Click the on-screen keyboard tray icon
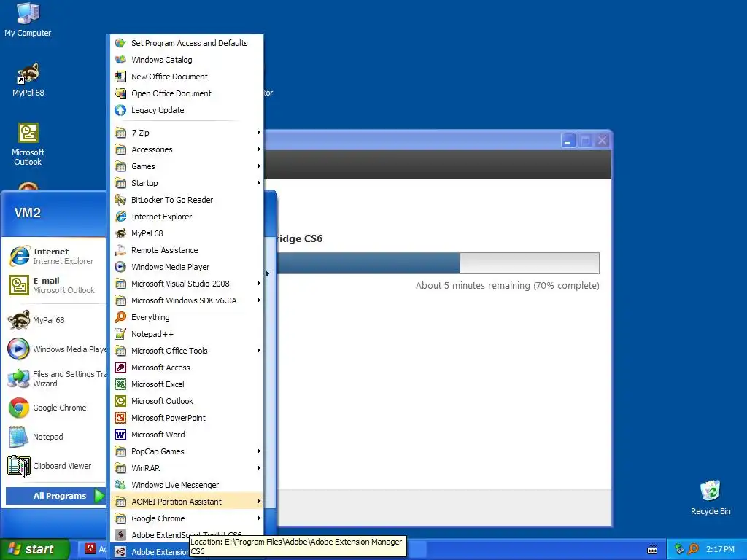The width and height of the screenshot is (747, 560). (652, 550)
